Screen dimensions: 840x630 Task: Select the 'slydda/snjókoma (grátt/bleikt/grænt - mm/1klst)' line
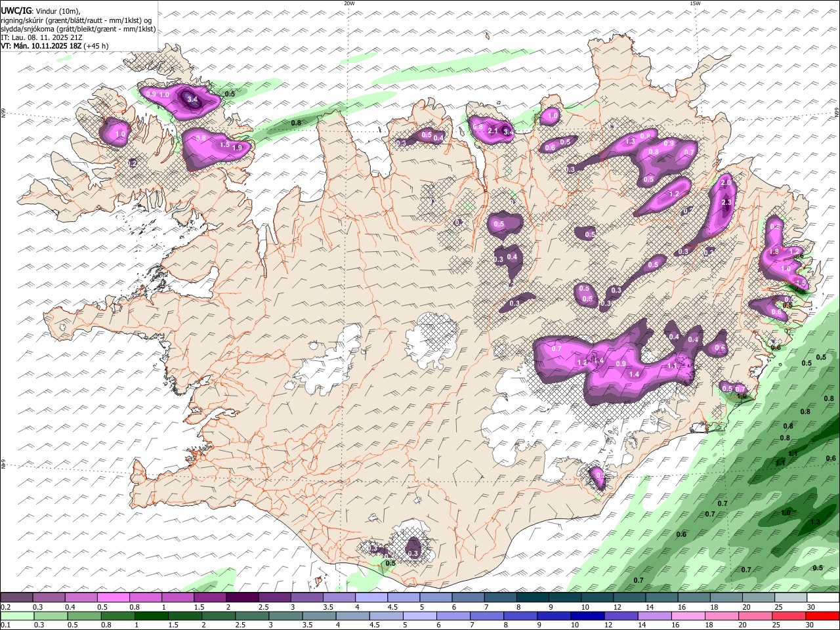pyautogui.click(x=78, y=29)
